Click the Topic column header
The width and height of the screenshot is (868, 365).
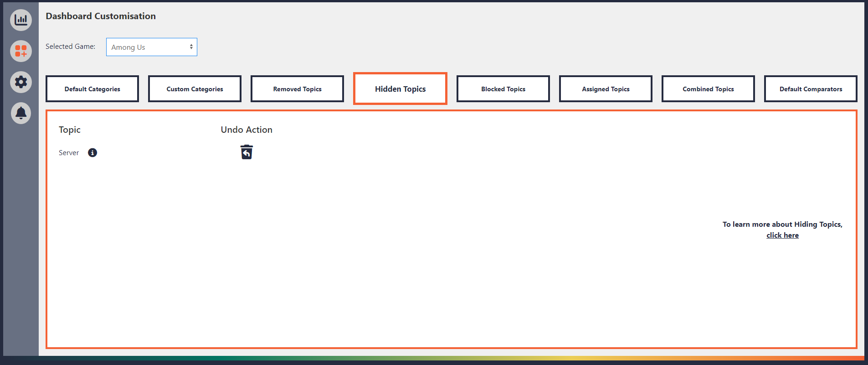click(x=70, y=130)
